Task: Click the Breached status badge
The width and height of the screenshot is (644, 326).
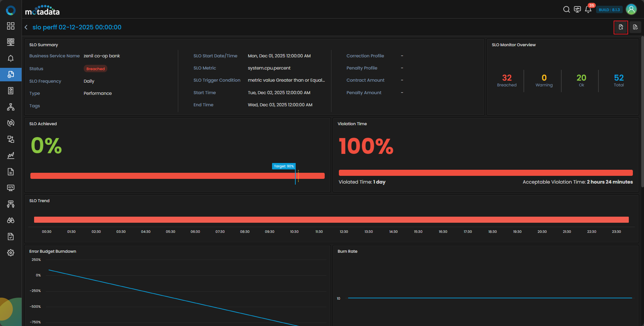Action: pyautogui.click(x=96, y=69)
